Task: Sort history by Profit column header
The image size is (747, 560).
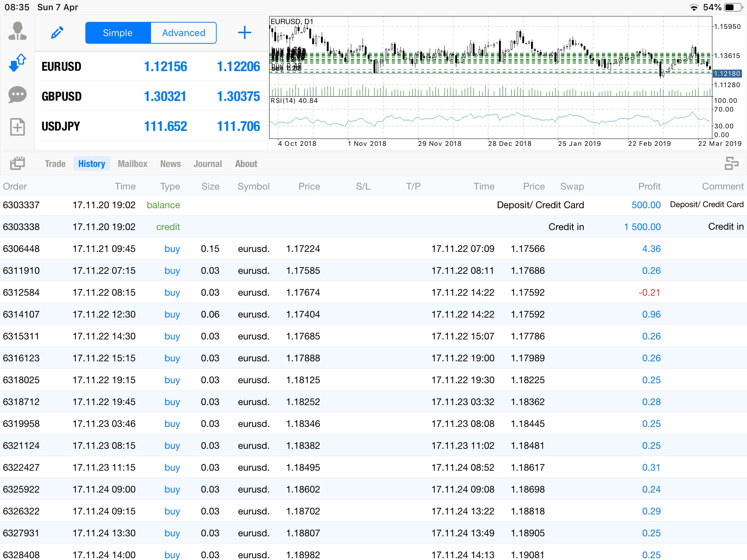Action: [649, 186]
